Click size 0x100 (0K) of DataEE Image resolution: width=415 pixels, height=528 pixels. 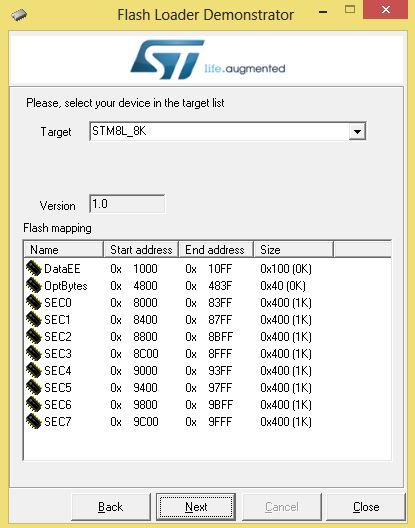[x=286, y=269]
